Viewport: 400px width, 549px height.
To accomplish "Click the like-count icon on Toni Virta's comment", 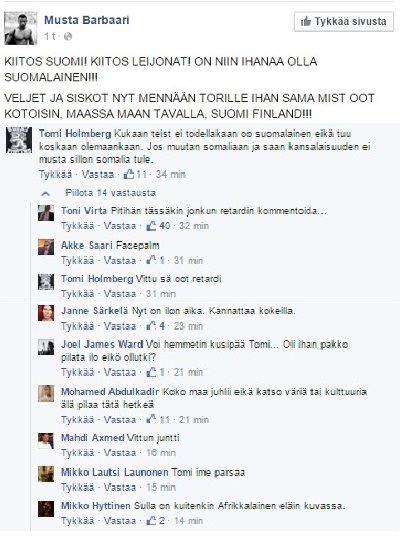I will click(x=151, y=225).
